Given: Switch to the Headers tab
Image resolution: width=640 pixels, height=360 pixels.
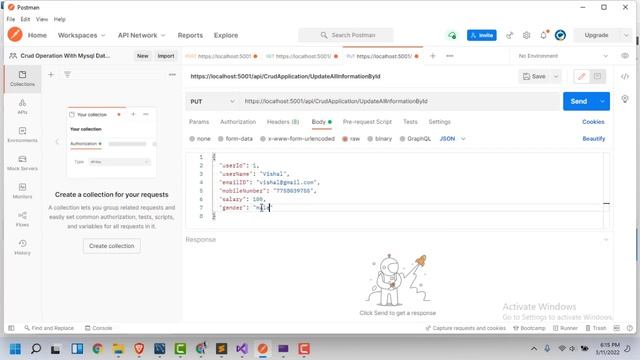Looking at the screenshot, I should (x=283, y=122).
